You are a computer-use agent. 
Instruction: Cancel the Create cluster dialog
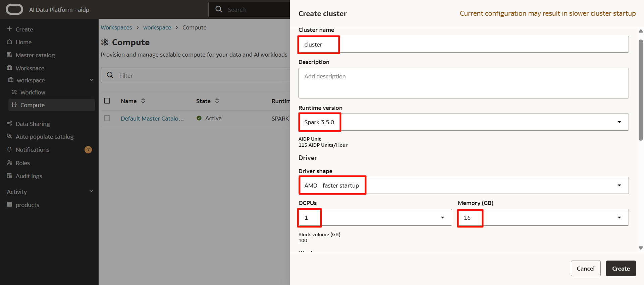coord(586,268)
